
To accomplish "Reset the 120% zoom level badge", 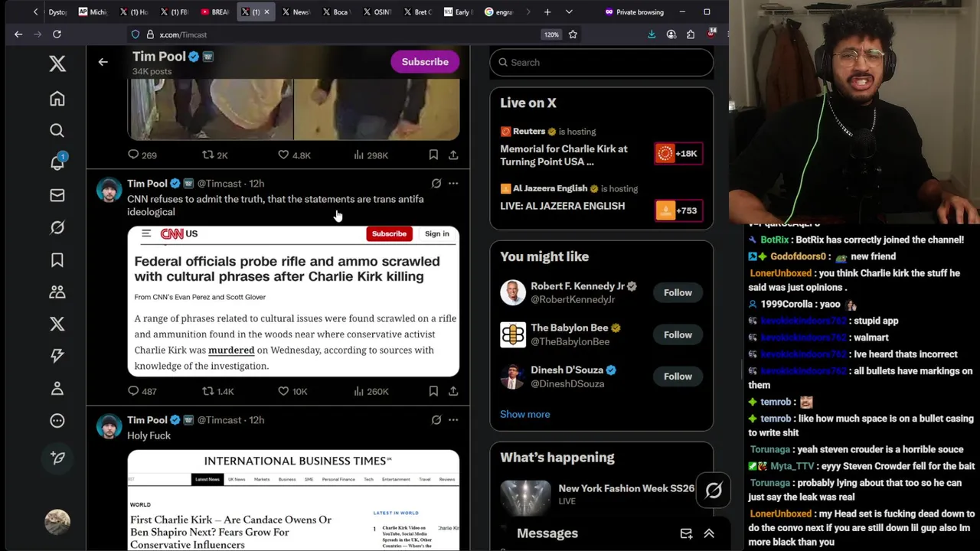I will [x=551, y=34].
